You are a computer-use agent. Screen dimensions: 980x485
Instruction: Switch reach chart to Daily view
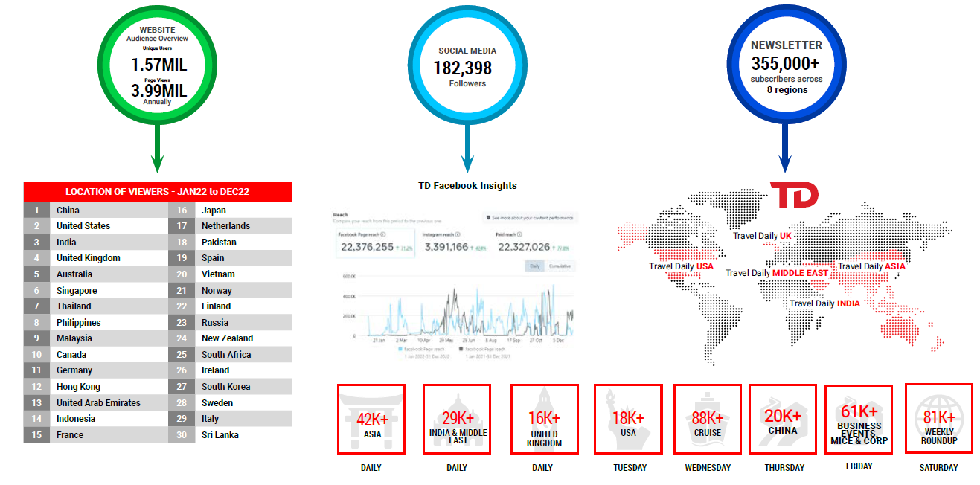(534, 266)
